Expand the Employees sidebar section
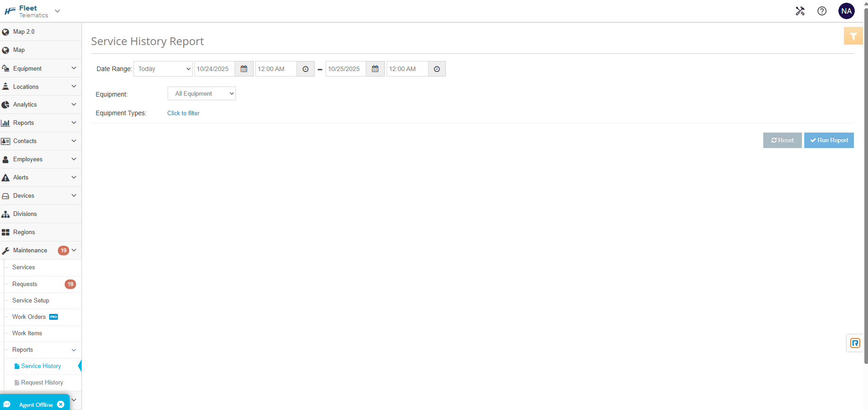868x410 pixels. (x=41, y=159)
